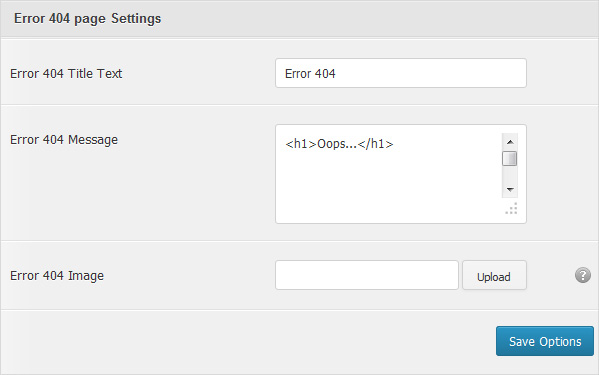The width and height of the screenshot is (599, 375).
Task: Click the Upload button
Action: click(x=494, y=275)
